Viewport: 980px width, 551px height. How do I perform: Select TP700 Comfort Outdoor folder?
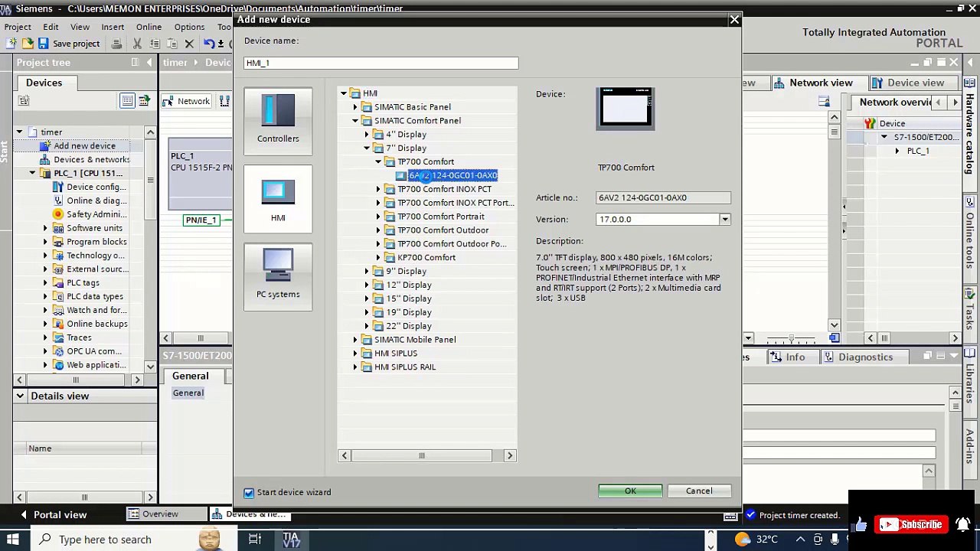pos(443,230)
